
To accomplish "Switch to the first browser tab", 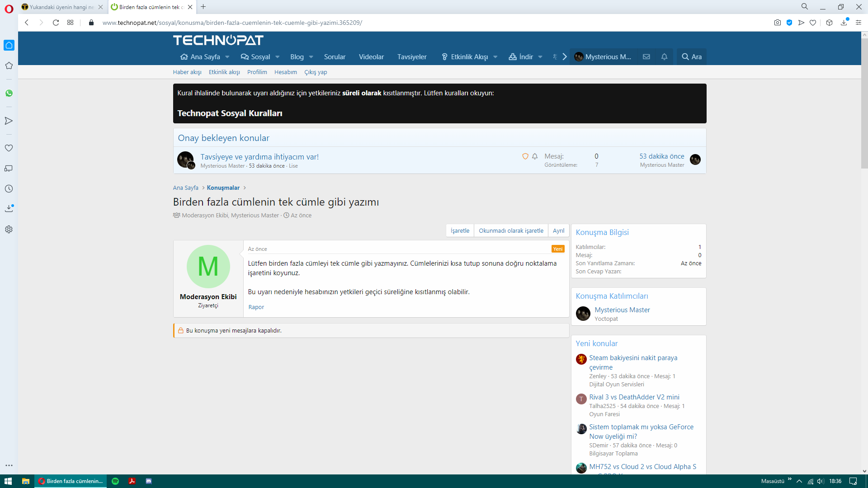I will click(61, 7).
